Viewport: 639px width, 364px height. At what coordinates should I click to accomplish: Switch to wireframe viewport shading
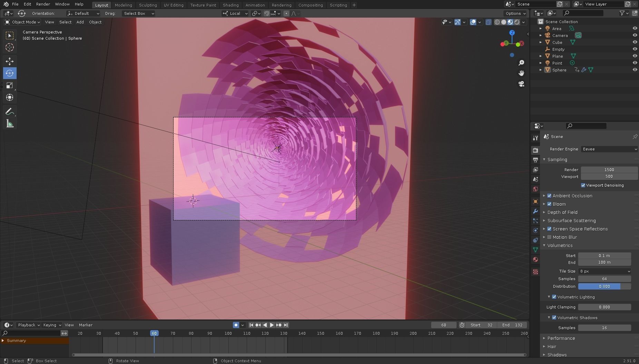coord(497,22)
